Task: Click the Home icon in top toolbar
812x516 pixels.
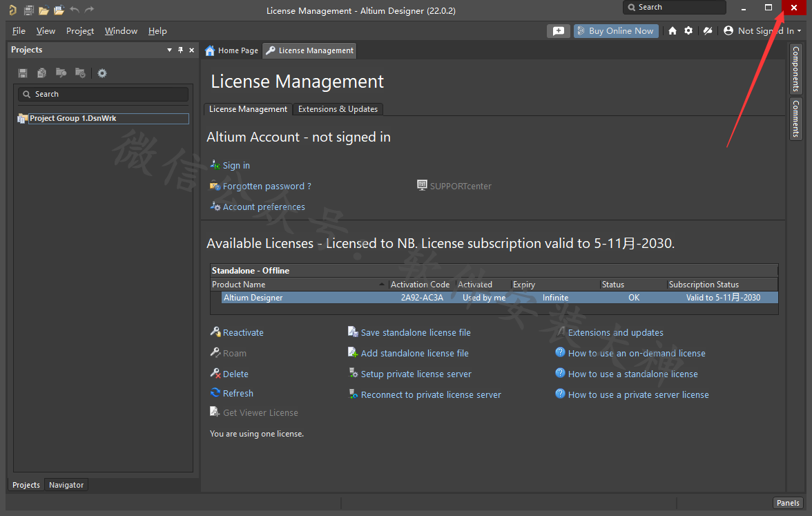Action: tap(673, 30)
